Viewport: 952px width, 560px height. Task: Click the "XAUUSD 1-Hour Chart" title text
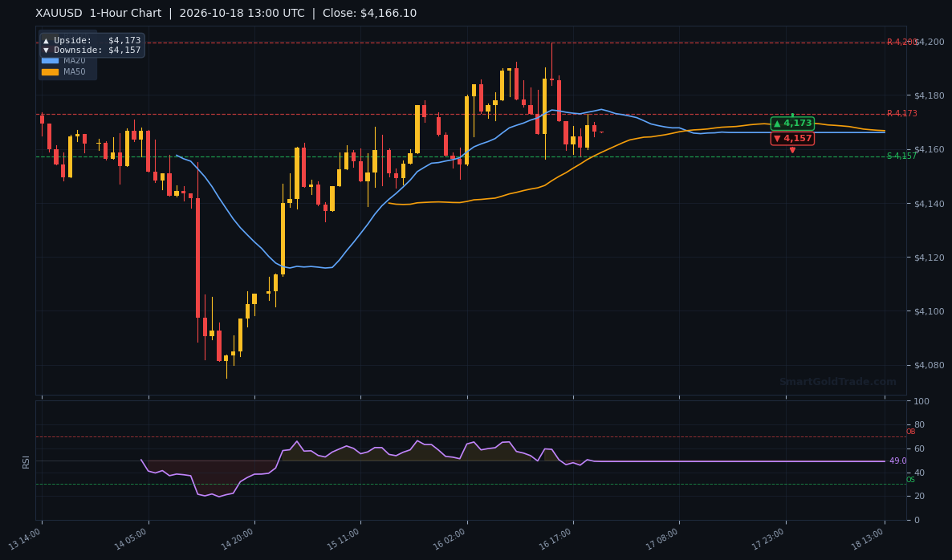click(99, 14)
